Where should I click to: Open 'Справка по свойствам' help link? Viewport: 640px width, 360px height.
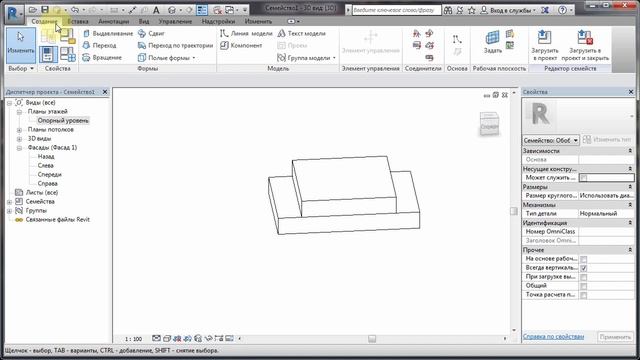[553, 337]
